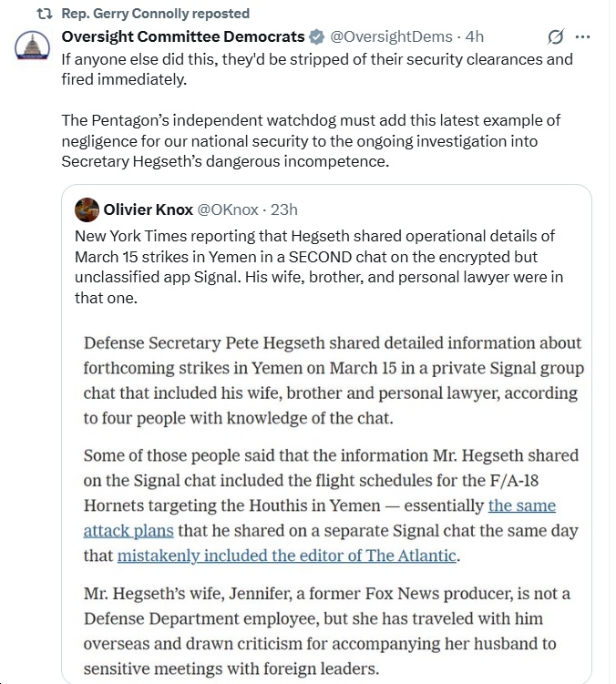Open the quoted tweet's 23h timestamp
Viewport: 616px width, 684px height.
[285, 209]
